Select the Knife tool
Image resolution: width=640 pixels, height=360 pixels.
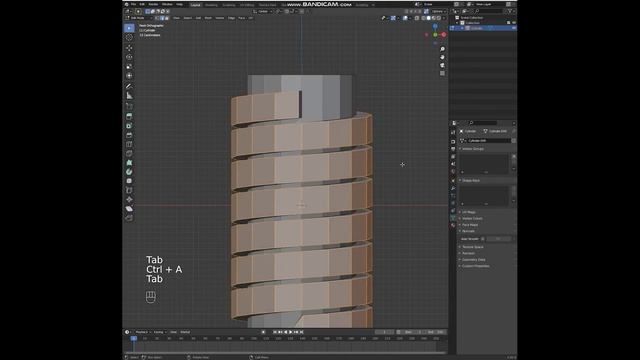[129, 153]
